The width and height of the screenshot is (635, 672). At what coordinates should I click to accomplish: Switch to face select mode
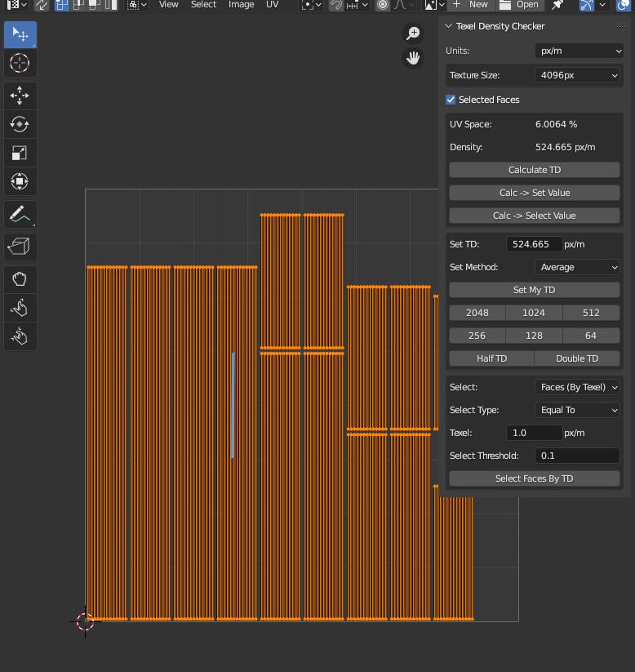[94, 5]
